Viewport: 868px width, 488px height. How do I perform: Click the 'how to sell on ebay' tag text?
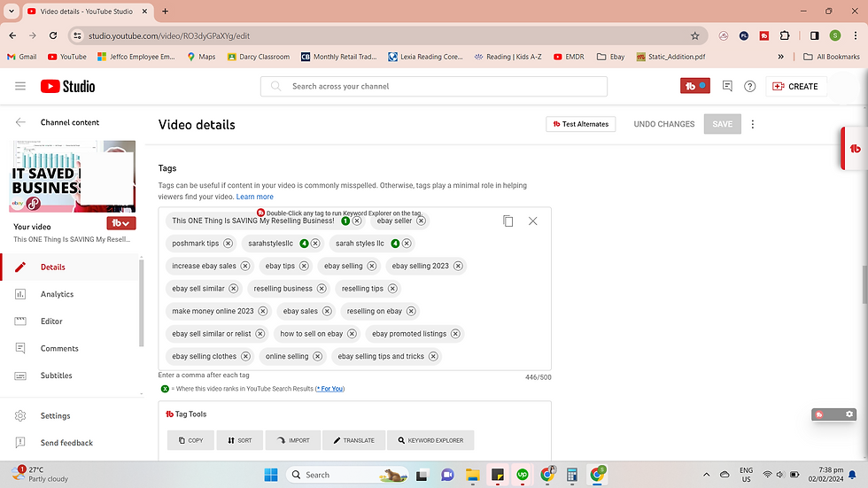click(x=311, y=334)
